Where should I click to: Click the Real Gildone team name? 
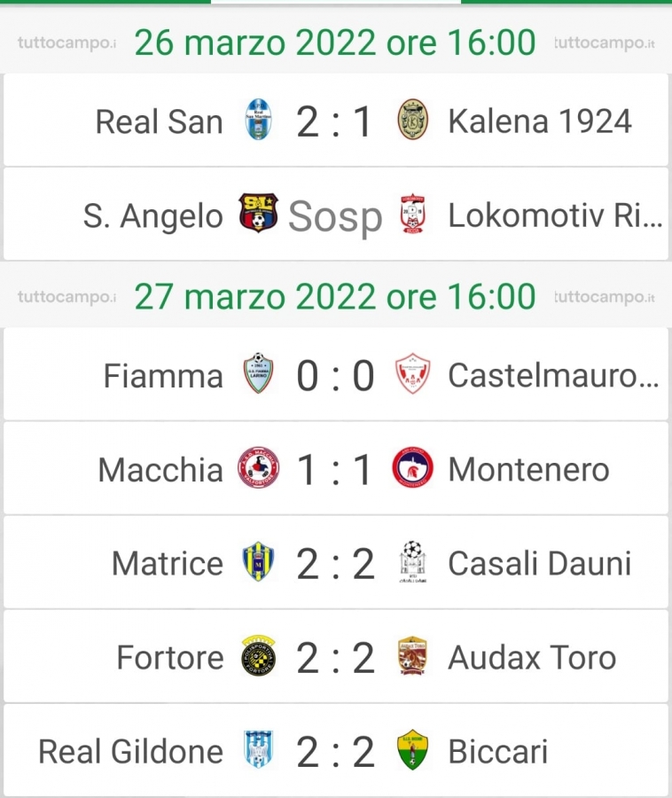point(130,751)
